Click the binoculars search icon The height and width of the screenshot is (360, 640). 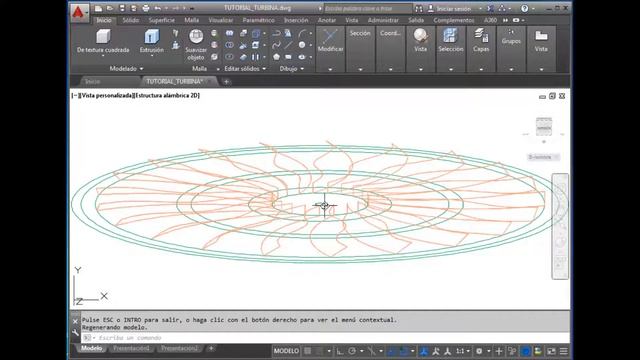(419, 8)
